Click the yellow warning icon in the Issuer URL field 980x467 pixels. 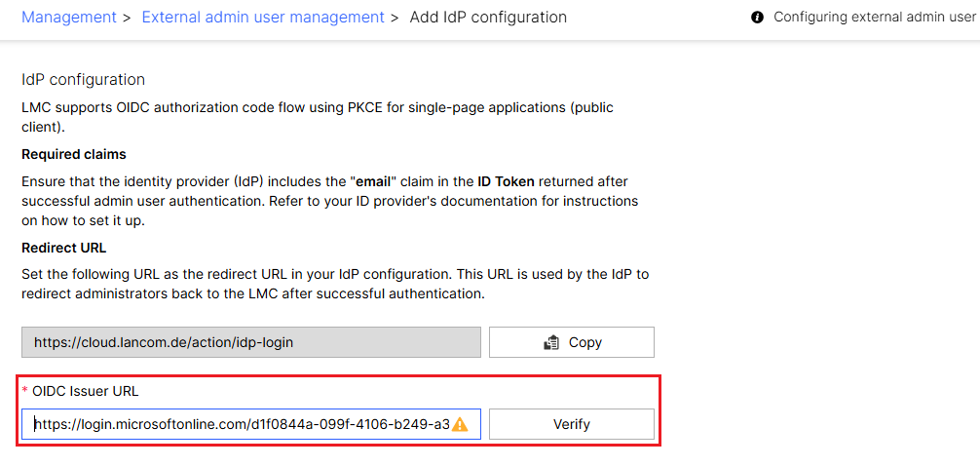460,424
